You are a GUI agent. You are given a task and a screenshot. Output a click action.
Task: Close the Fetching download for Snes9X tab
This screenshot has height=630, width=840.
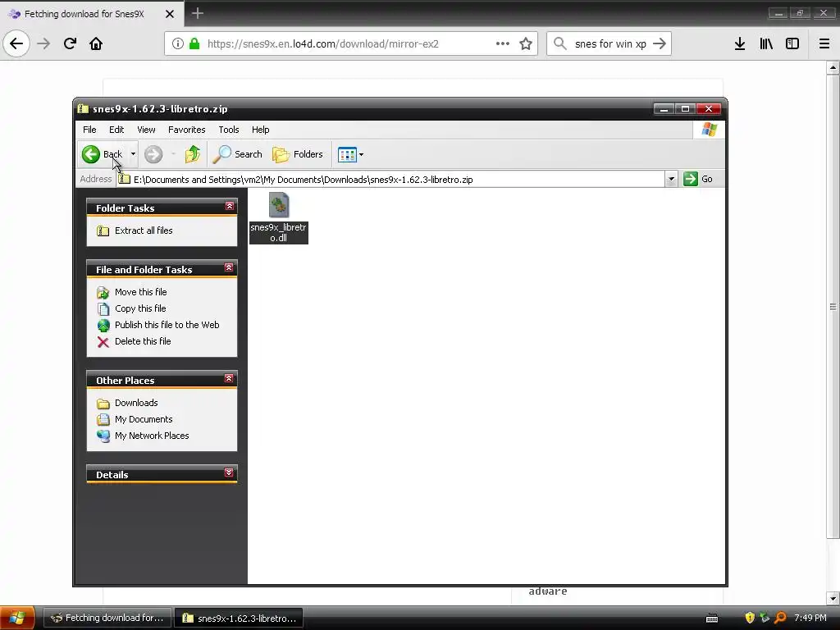(x=169, y=14)
